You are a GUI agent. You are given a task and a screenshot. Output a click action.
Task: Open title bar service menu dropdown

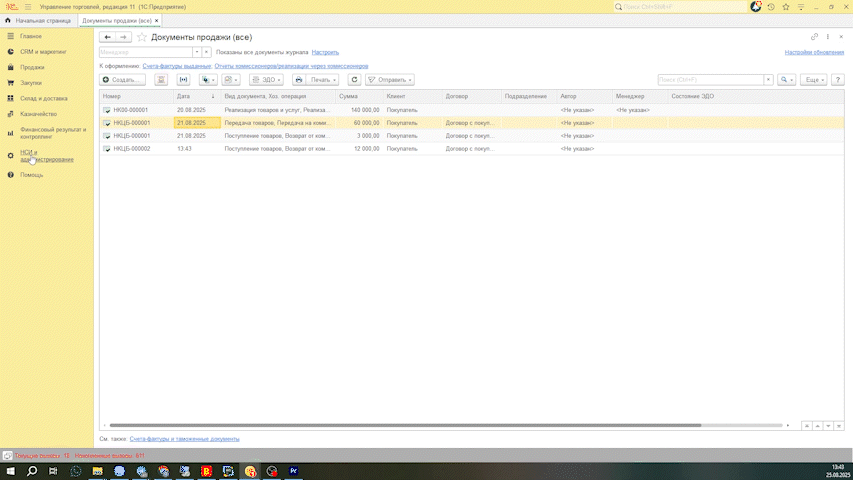coord(801,7)
